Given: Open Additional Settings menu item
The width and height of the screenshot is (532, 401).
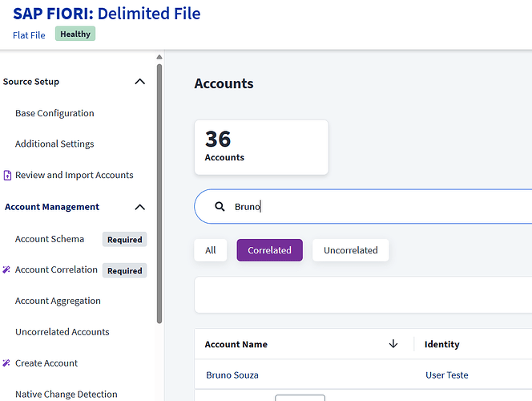Looking at the screenshot, I should pos(54,144).
